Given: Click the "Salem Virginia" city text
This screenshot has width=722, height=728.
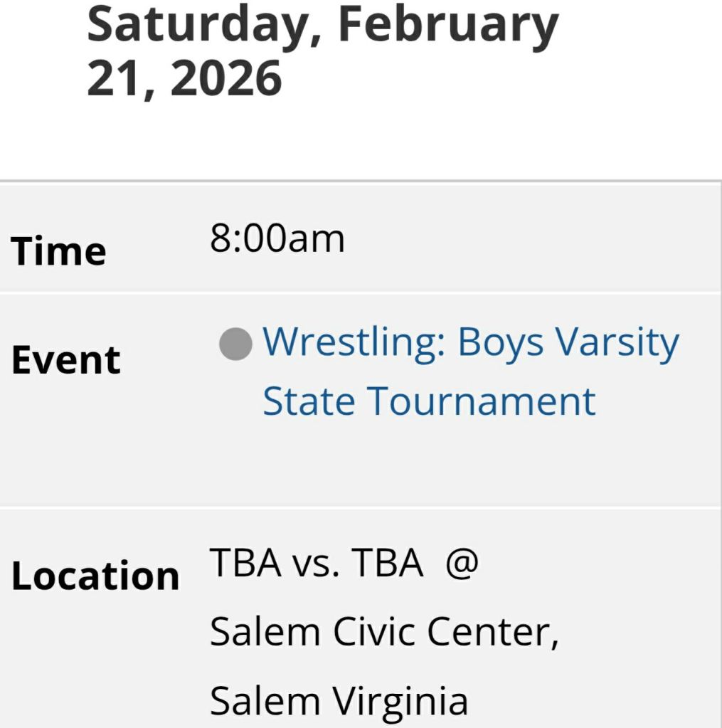Looking at the screenshot, I should coord(339,702).
